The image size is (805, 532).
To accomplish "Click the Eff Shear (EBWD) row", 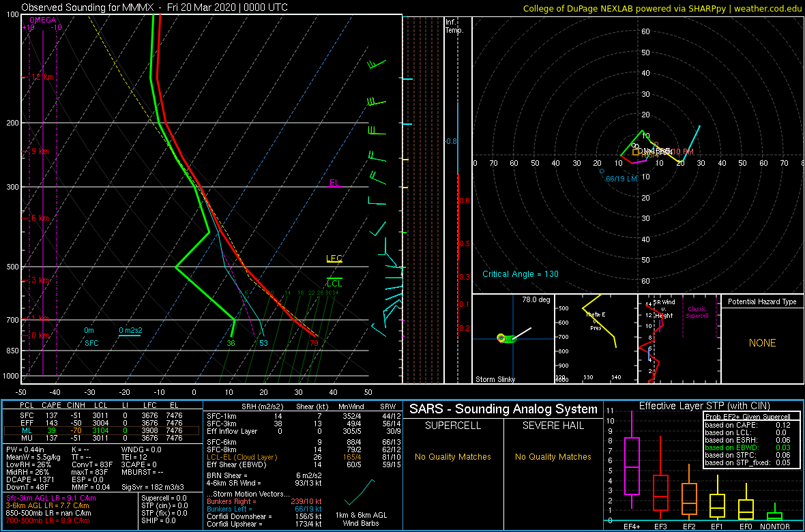I will click(302, 464).
